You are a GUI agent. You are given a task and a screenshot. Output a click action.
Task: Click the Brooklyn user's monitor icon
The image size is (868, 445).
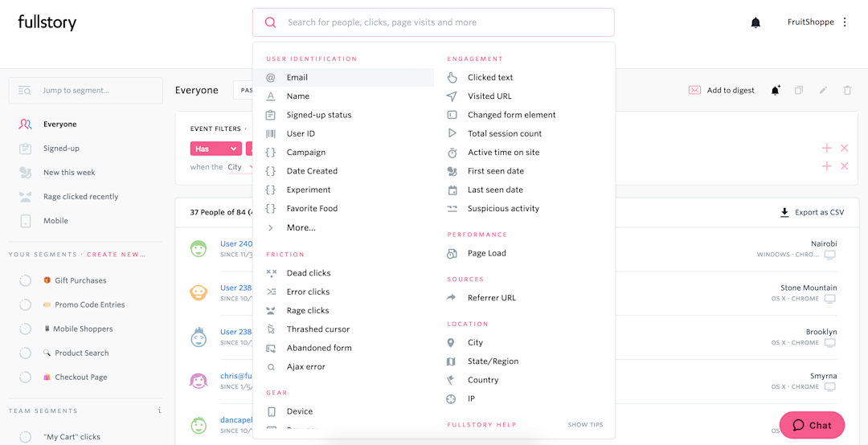(829, 343)
